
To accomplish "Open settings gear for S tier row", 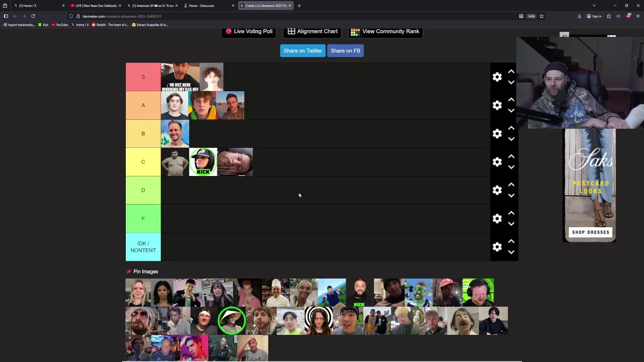I will 497,77.
